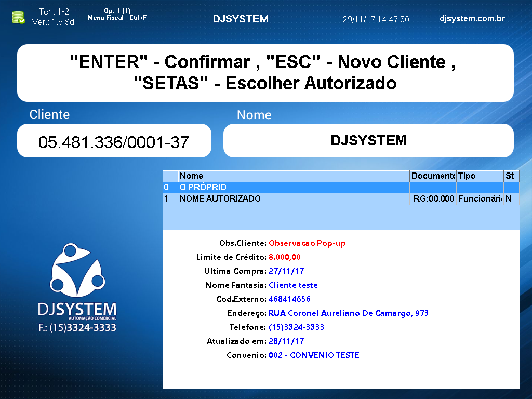Open Menu Fiscal - Ctrl+F label
Screen dimensions: 532x399
[x=117, y=18]
